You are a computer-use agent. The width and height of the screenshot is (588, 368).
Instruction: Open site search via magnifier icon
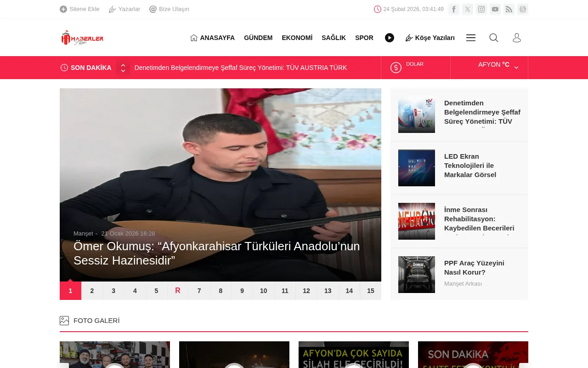(493, 38)
